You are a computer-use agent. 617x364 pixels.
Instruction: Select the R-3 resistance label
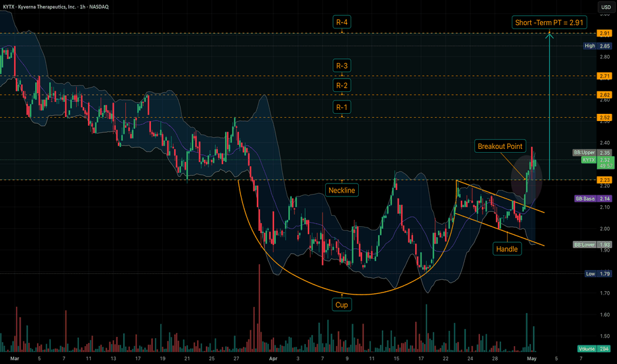point(342,66)
